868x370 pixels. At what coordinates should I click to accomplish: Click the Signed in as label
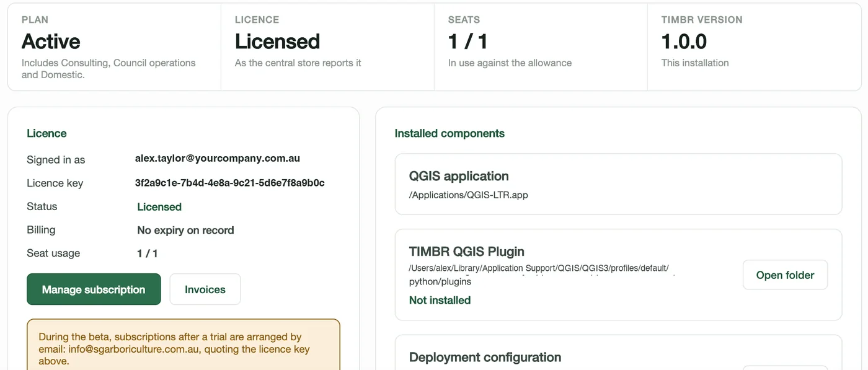point(56,160)
